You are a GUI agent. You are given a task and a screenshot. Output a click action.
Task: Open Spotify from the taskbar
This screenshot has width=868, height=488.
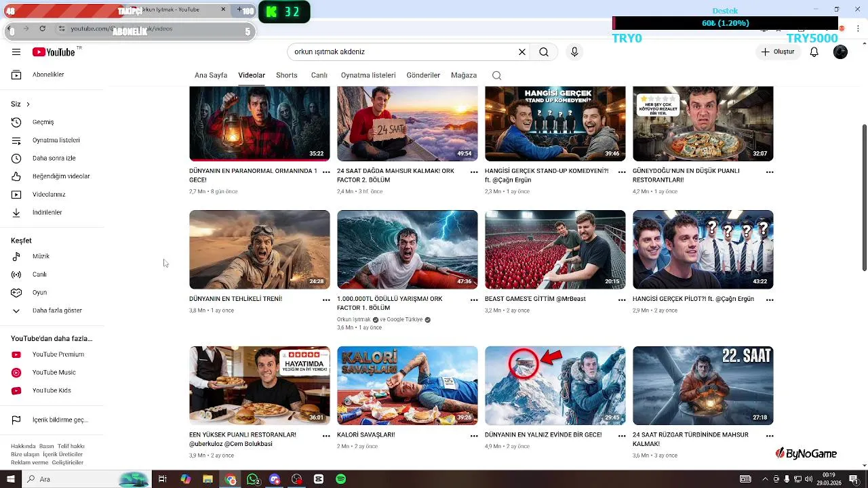[x=340, y=479]
